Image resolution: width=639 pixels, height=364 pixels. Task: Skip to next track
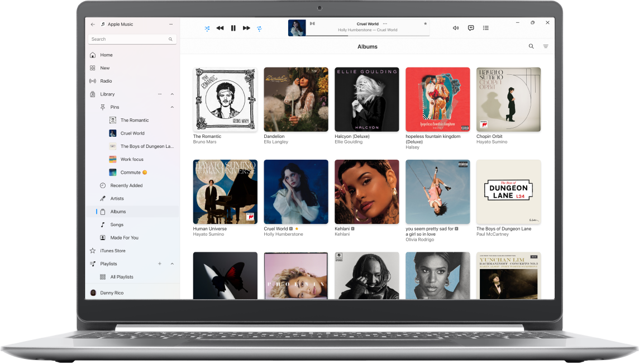[246, 28]
